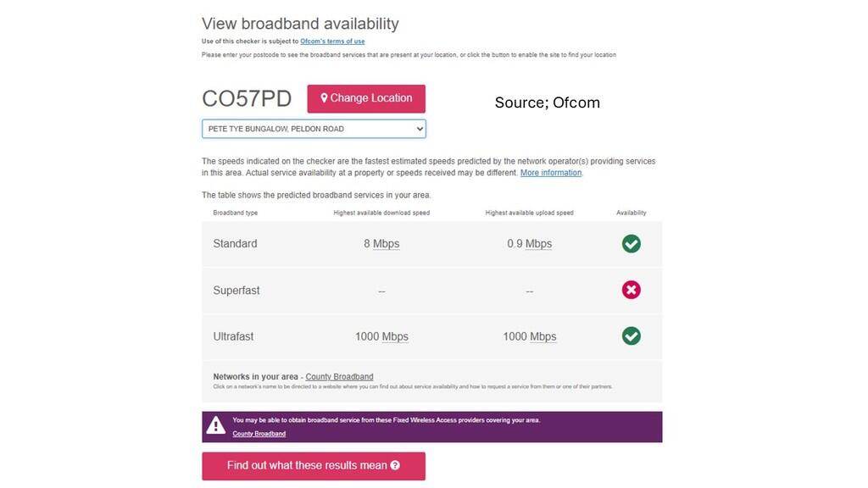Click the question mark icon on results button
The height and width of the screenshot is (488, 868).
coord(395,465)
